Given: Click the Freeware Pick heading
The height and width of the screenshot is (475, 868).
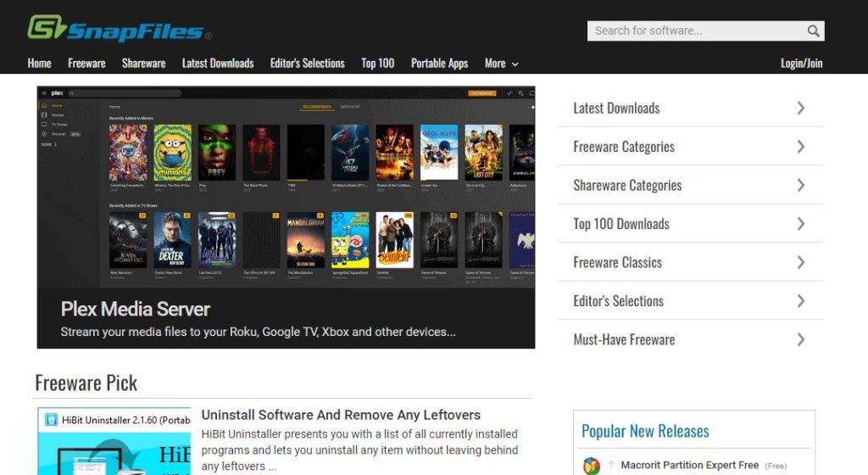Looking at the screenshot, I should point(86,383).
